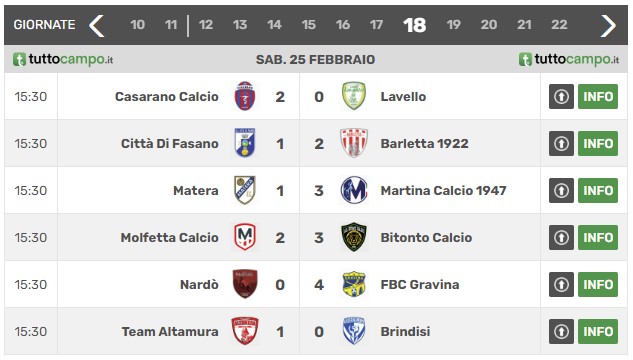Select giornata 12 tab
Screen dimensions: 633x360
pyautogui.click(x=205, y=25)
